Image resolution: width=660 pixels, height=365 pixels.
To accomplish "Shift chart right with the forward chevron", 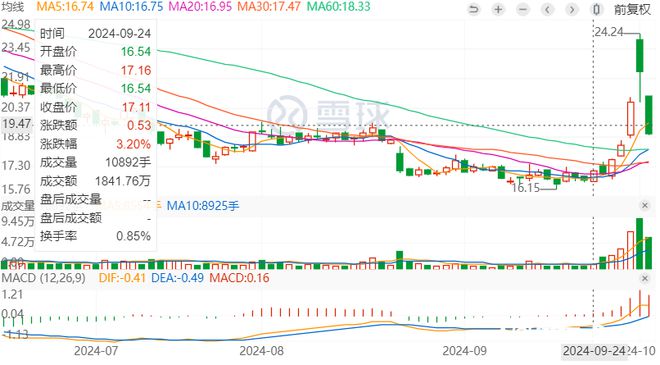I will click(572, 9).
